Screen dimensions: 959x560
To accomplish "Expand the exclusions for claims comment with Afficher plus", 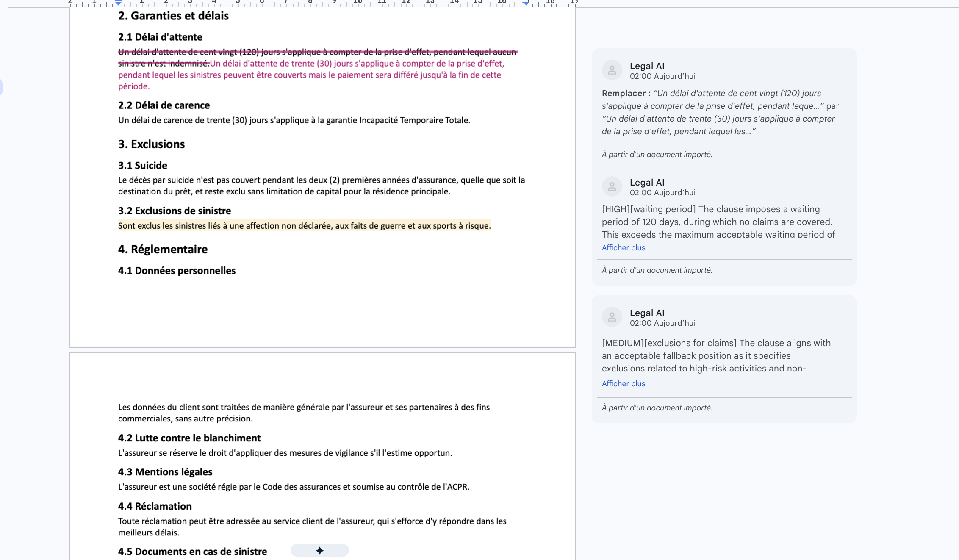I will (x=624, y=384).
